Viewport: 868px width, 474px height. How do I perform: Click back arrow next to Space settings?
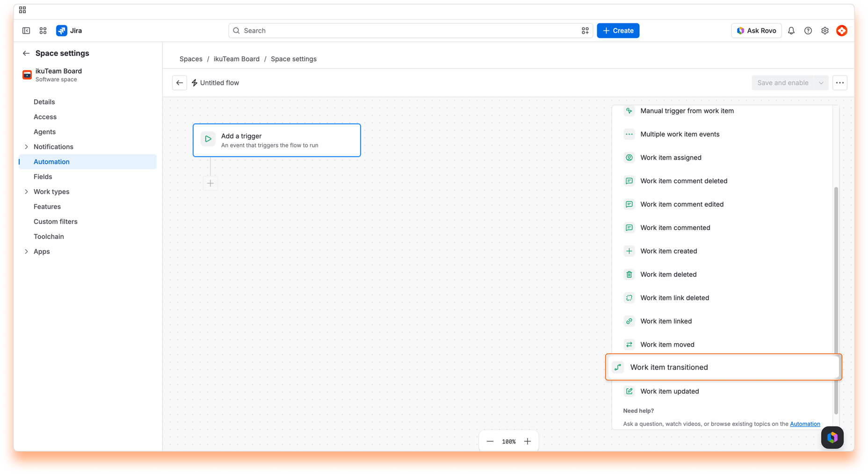26,53
